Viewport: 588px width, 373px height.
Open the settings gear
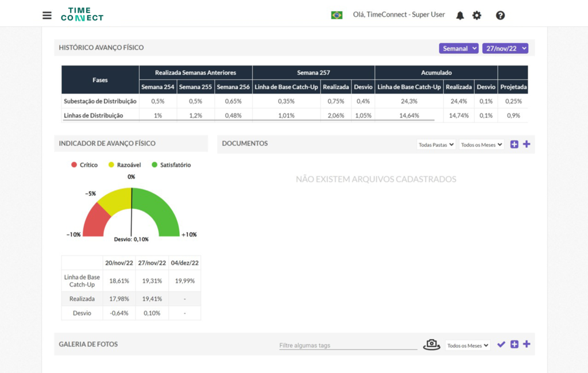pyautogui.click(x=477, y=16)
